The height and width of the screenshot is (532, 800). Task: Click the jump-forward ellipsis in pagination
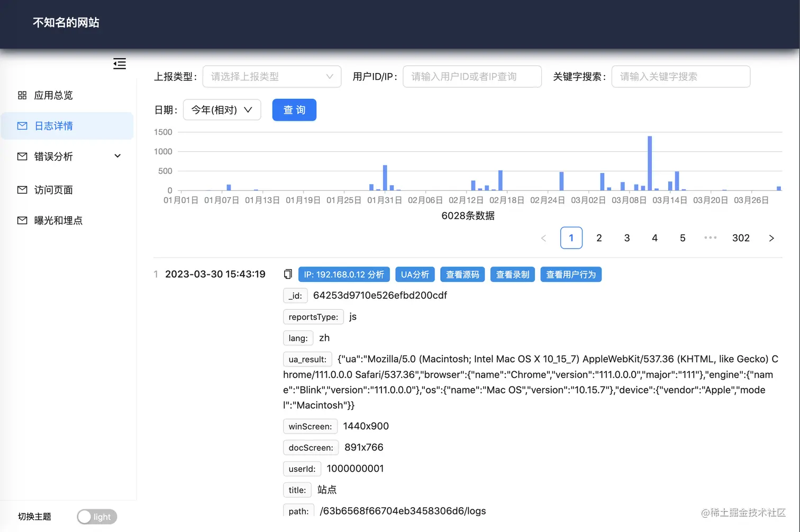pos(711,238)
